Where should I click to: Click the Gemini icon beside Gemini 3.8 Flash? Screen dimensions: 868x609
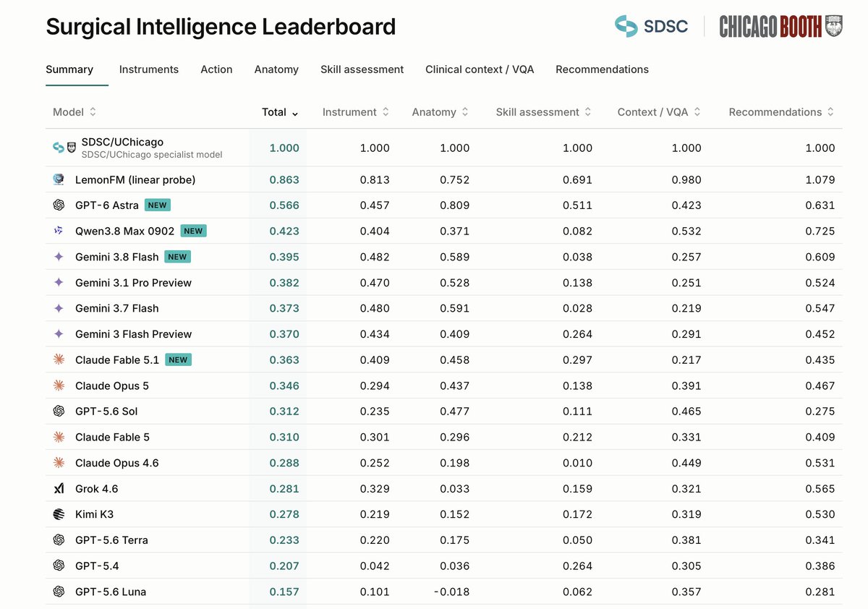[59, 257]
